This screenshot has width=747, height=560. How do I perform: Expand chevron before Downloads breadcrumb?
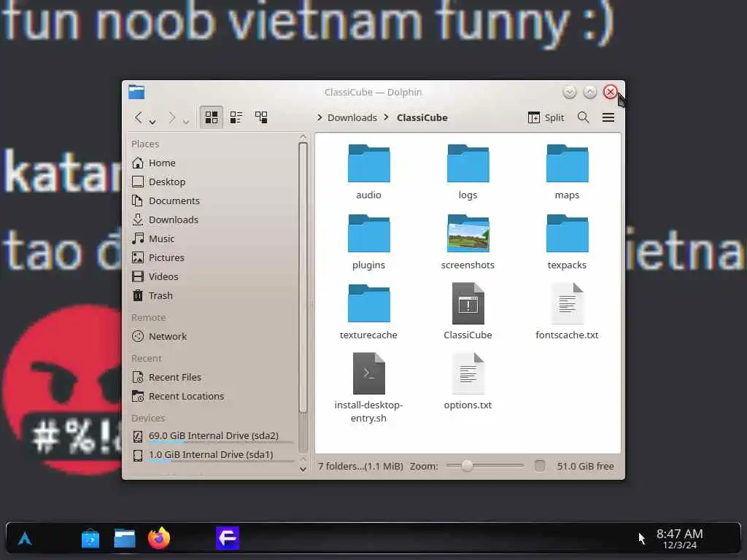point(320,117)
